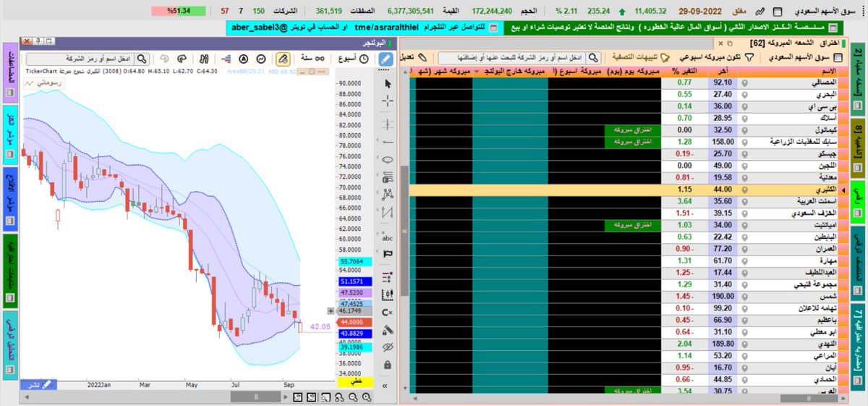The height and width of the screenshot is (406, 868).
Task: Select the zigzag pattern drawing tool
Action: [x=387, y=212]
